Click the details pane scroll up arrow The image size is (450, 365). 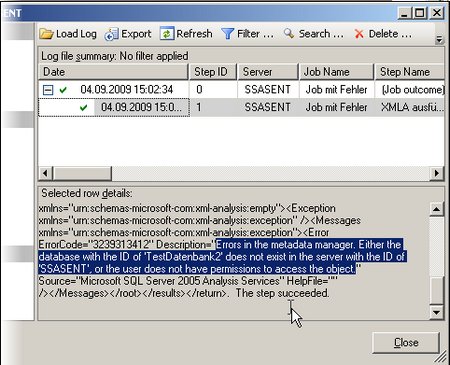[436, 209]
